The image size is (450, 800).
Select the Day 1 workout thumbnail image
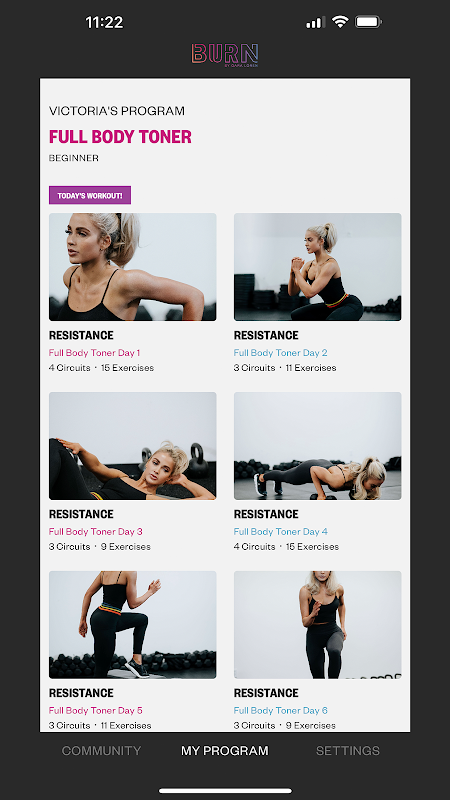(133, 267)
